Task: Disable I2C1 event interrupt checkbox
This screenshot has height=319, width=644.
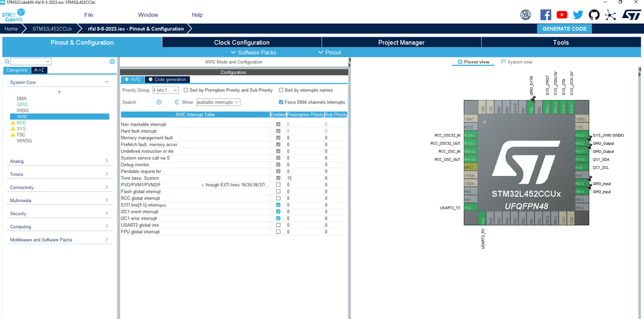Action: pyautogui.click(x=279, y=211)
